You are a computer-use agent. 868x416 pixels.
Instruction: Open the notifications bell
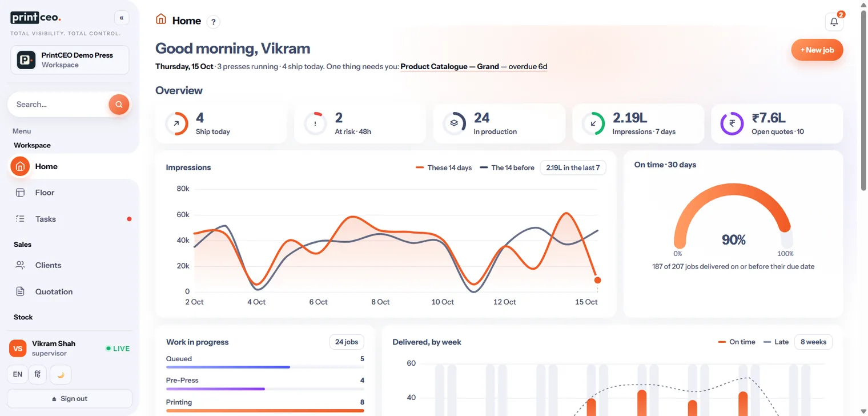[834, 22]
